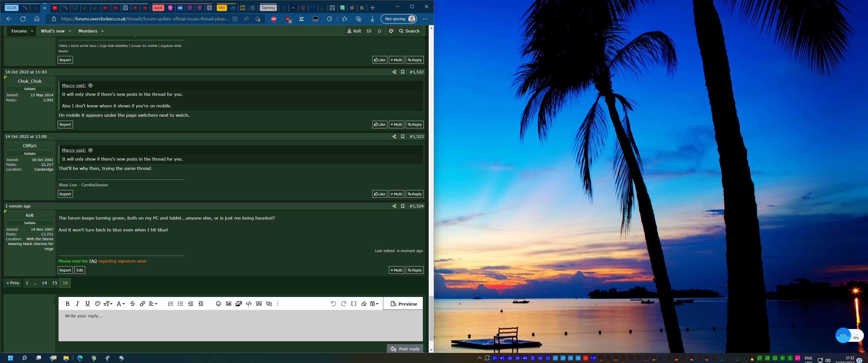Open the What's new menu
Image resolution: width=868 pixels, height=363 pixels.
tap(52, 31)
